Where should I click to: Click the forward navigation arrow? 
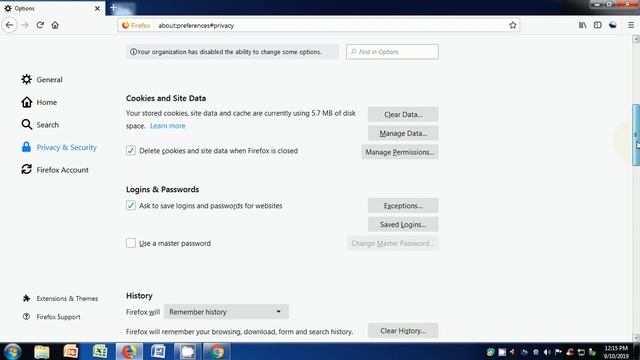pyautogui.click(x=25, y=25)
